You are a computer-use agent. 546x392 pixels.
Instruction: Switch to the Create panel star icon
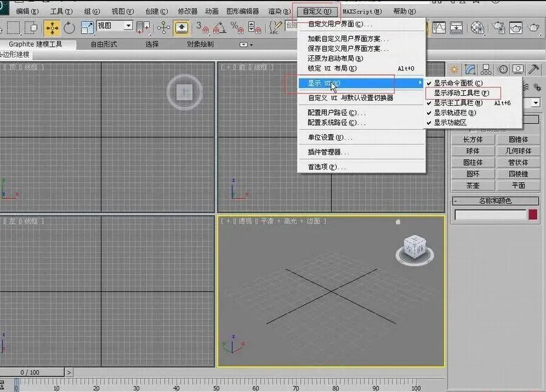[x=454, y=69]
